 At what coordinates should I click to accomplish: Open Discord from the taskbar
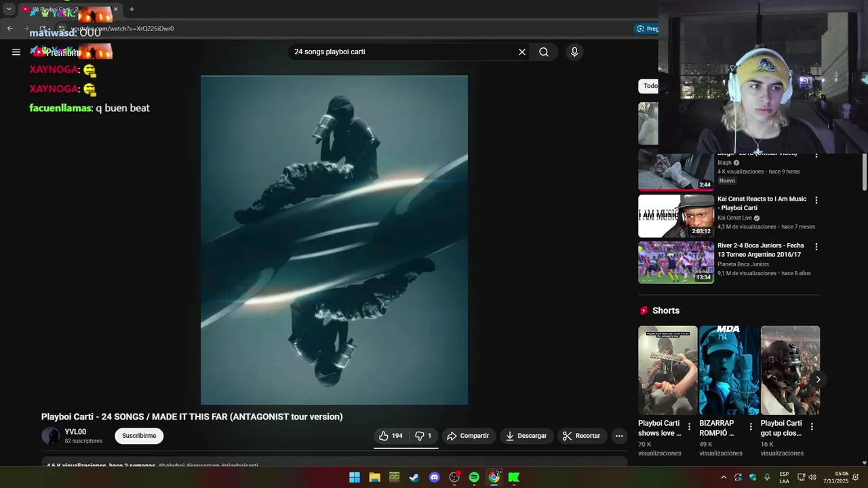point(434,477)
